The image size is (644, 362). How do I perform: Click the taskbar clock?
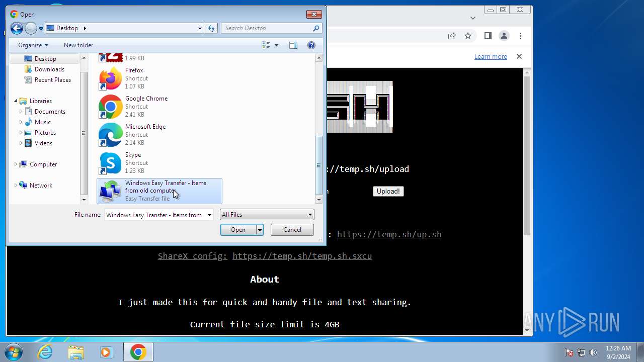pyautogui.click(x=618, y=352)
